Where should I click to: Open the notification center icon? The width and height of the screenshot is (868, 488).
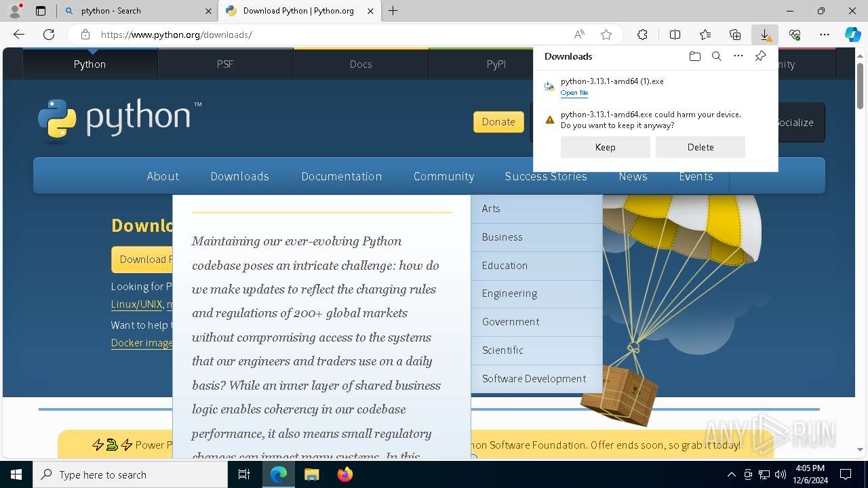click(846, 474)
